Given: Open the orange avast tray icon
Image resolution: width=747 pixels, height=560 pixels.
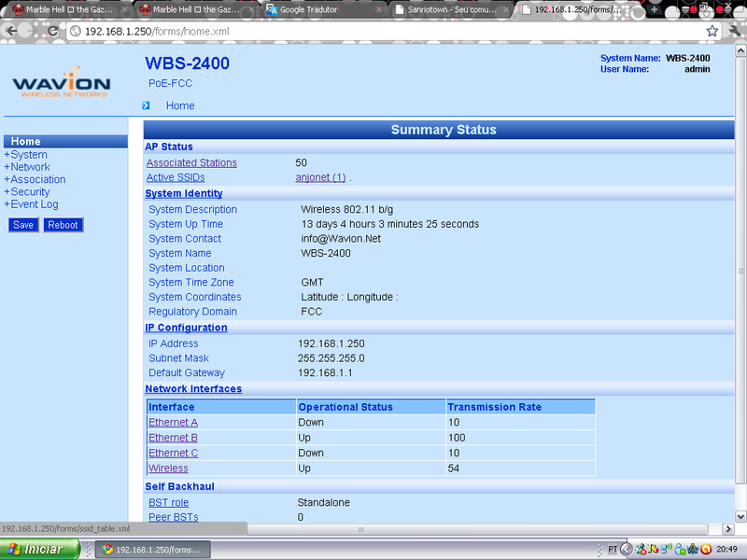Looking at the screenshot, I should 706,549.
